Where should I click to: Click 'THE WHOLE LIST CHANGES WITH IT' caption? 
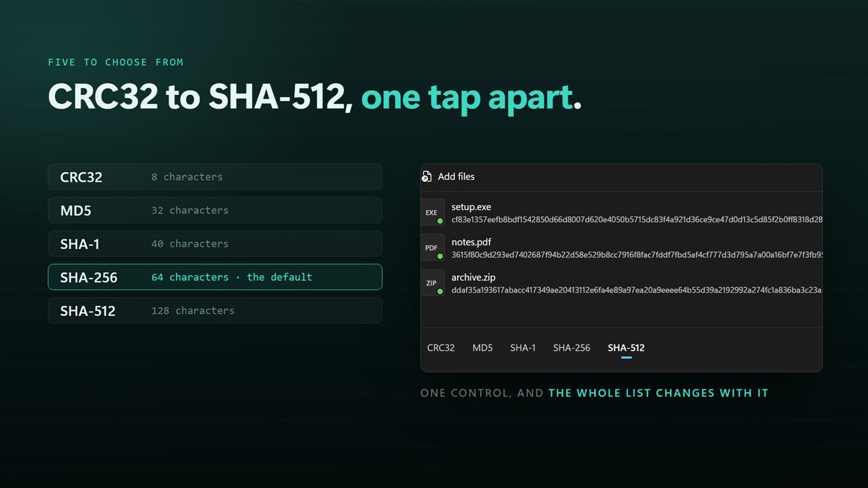658,393
